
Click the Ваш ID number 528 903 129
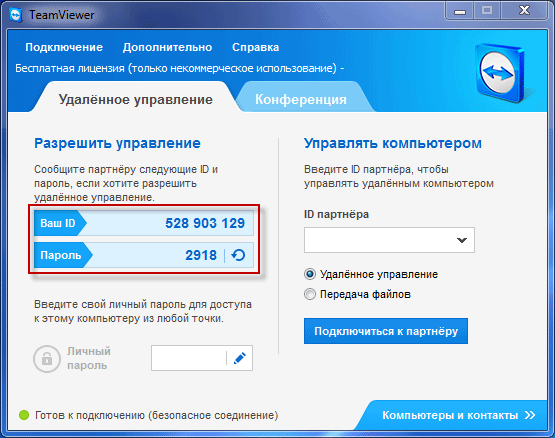point(205,223)
